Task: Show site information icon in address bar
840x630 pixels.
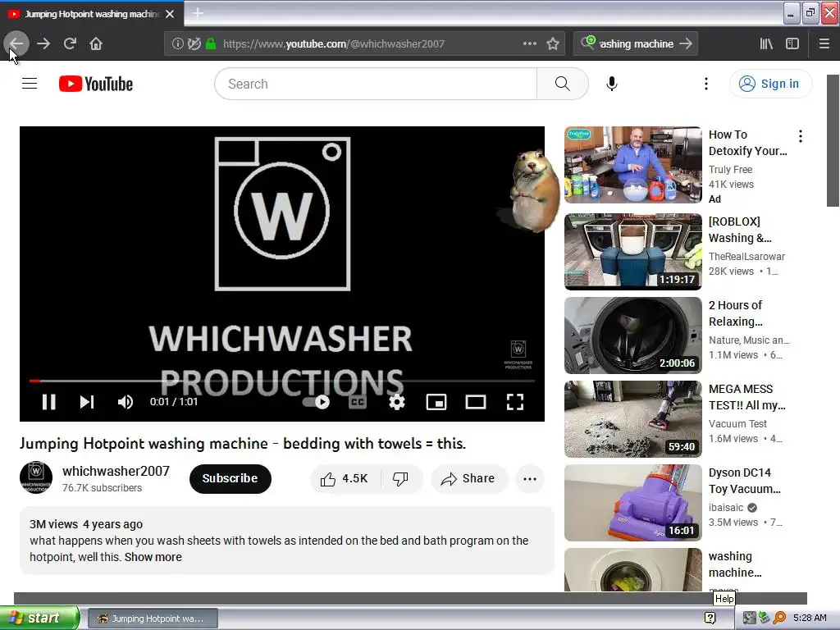Action: [177, 44]
